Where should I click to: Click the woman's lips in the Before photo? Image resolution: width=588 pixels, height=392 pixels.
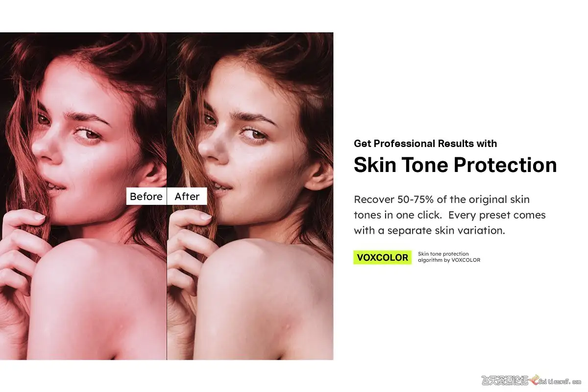tap(55, 186)
